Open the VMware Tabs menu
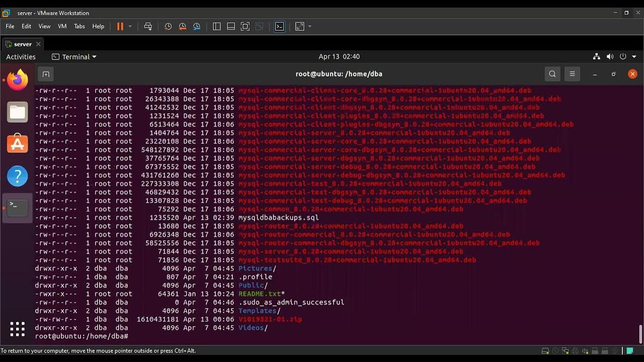The image size is (644, 362). [79, 26]
